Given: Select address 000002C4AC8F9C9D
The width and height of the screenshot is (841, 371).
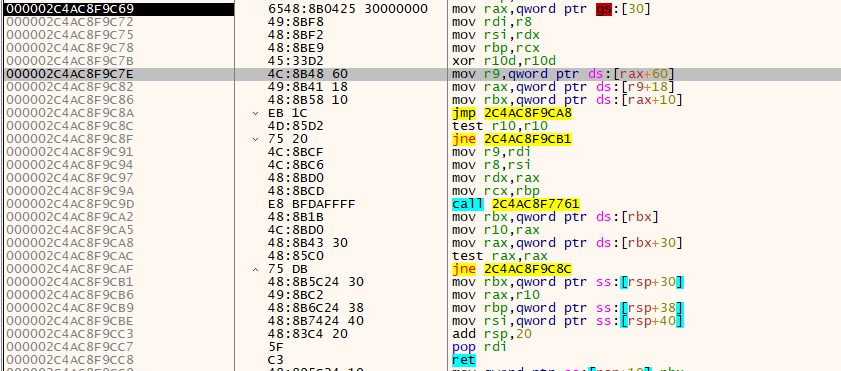Looking at the screenshot, I should pos(70,204).
